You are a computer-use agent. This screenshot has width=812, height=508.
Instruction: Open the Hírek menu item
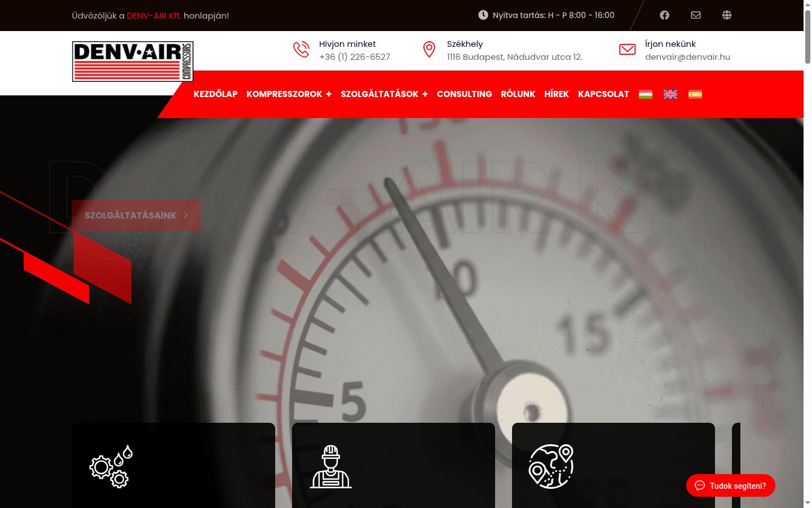coord(557,94)
